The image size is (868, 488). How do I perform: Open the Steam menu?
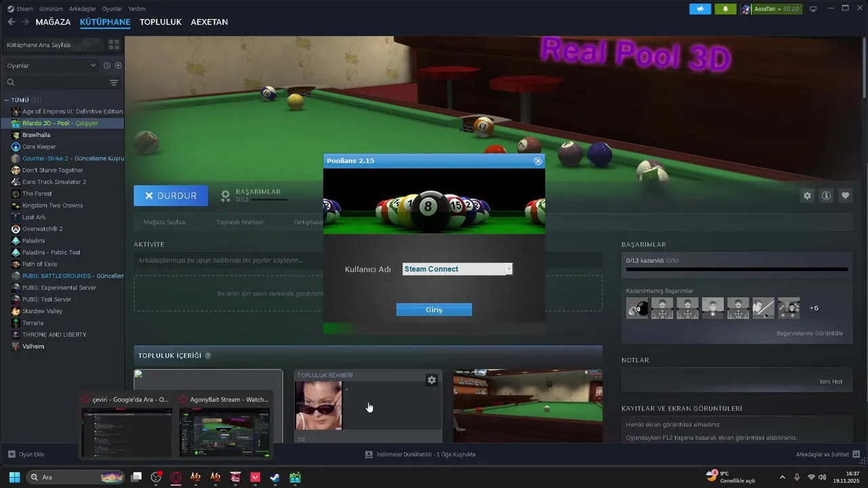(x=20, y=9)
